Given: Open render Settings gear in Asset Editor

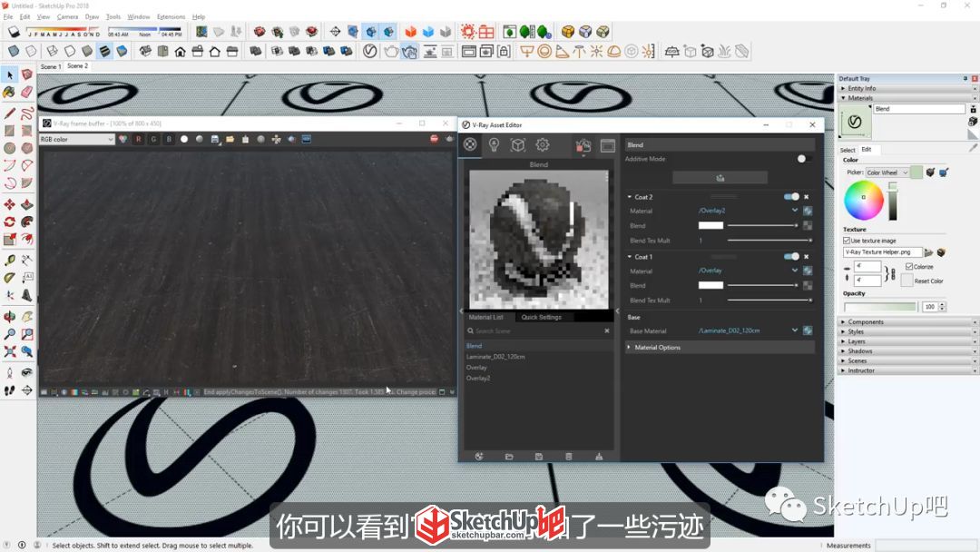Looking at the screenshot, I should coord(543,145).
